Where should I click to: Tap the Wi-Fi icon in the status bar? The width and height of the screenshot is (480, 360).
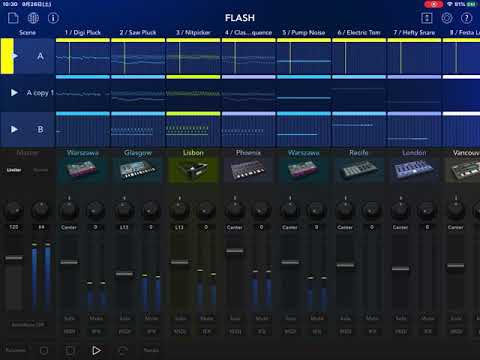tap(450, 4)
